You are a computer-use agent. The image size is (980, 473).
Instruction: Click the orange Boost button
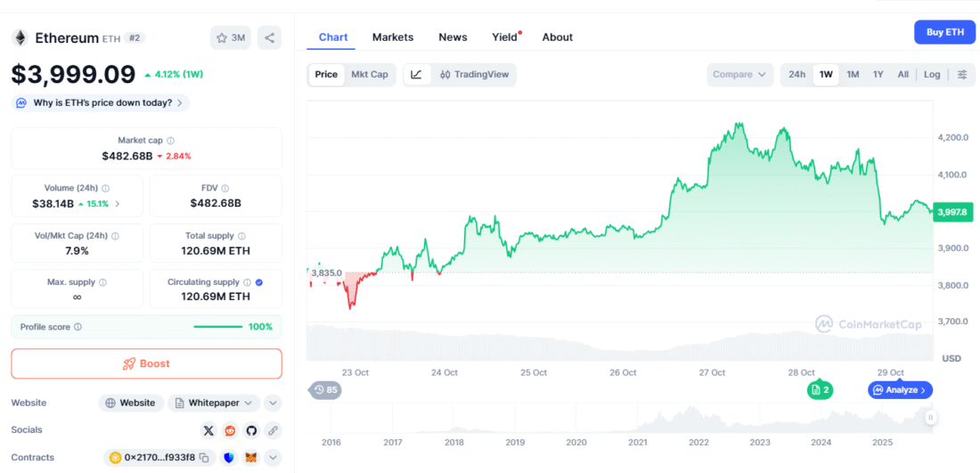(x=146, y=363)
